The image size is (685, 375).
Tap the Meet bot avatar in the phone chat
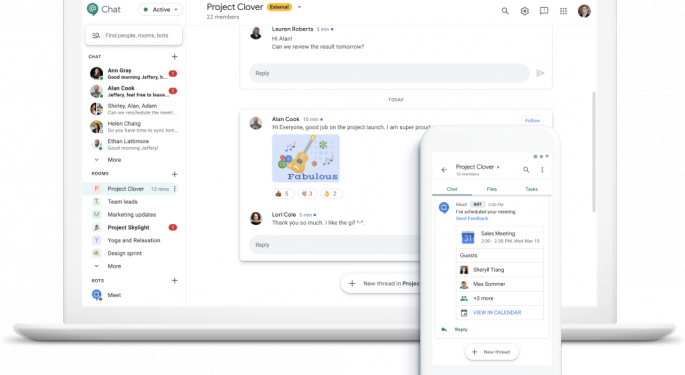pyautogui.click(x=444, y=208)
